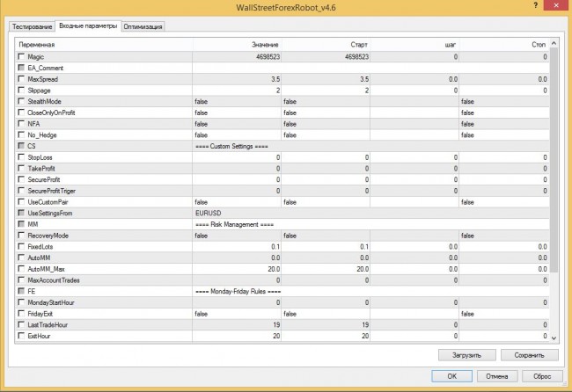Select the LastTradeHour value 19 cell
Screen dimensions: 572x392
point(237,324)
